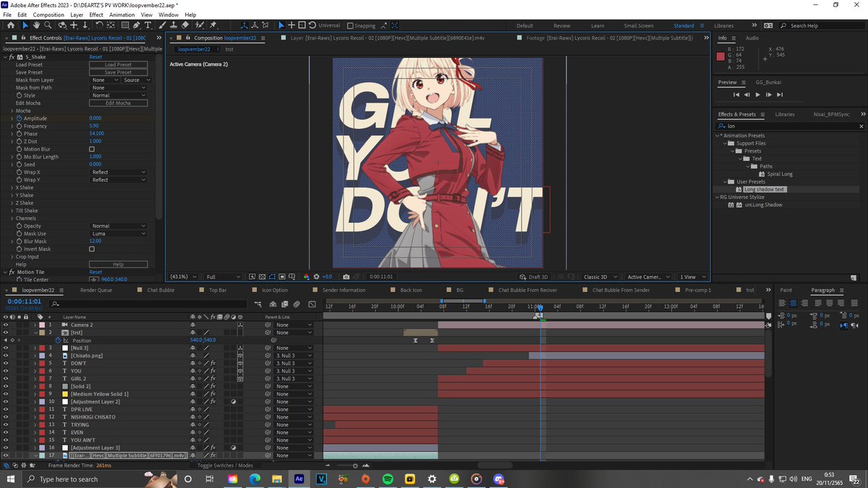This screenshot has width=868, height=488.
Task: Click the current time indicator on timeline ruler
Action: 540,308
